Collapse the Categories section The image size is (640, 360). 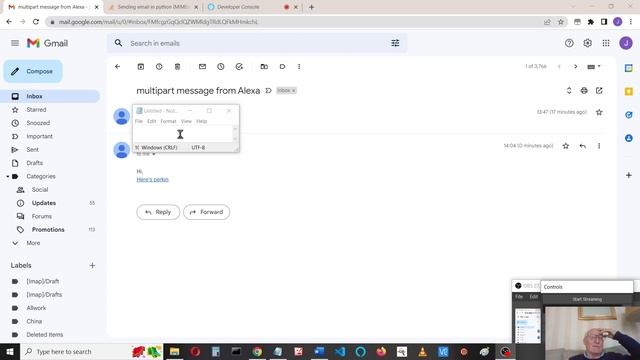point(8,176)
